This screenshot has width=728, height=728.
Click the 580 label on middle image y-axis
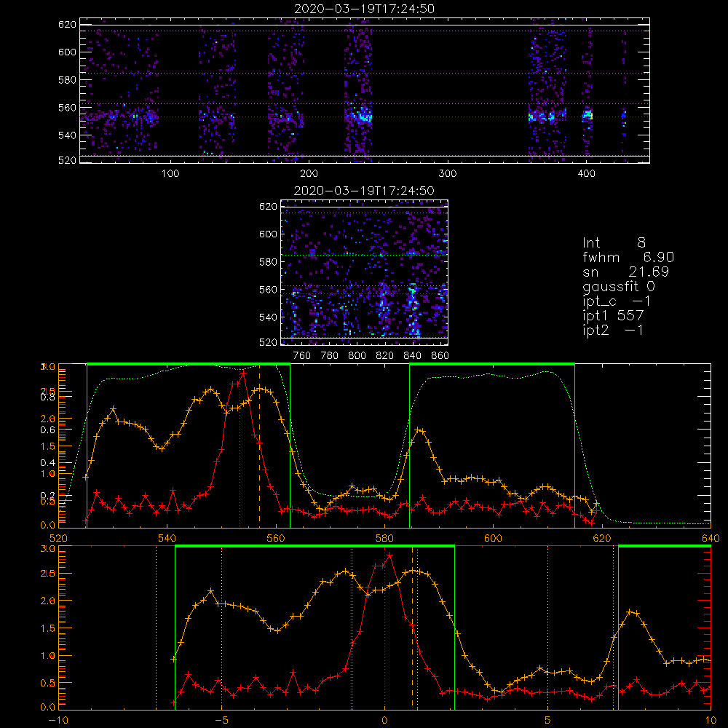268,262
